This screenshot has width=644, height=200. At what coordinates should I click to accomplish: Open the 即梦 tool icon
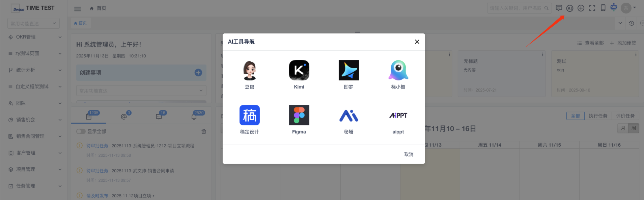pos(348,71)
